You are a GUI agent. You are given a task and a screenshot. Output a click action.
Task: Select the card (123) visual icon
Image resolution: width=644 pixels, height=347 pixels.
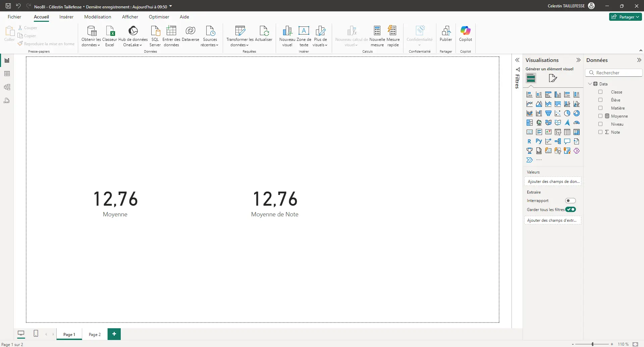point(530,132)
